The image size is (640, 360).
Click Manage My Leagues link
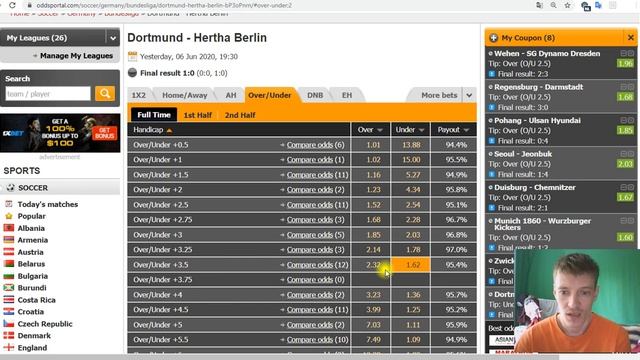pyautogui.click(x=76, y=56)
